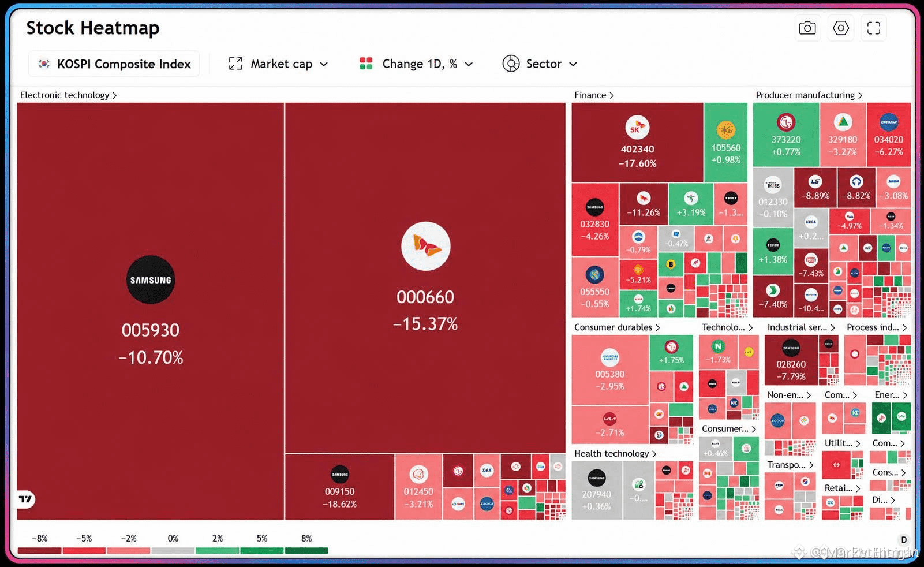The image size is (924, 567).
Task: Click the 0% gray legend swatch
Action: click(173, 551)
